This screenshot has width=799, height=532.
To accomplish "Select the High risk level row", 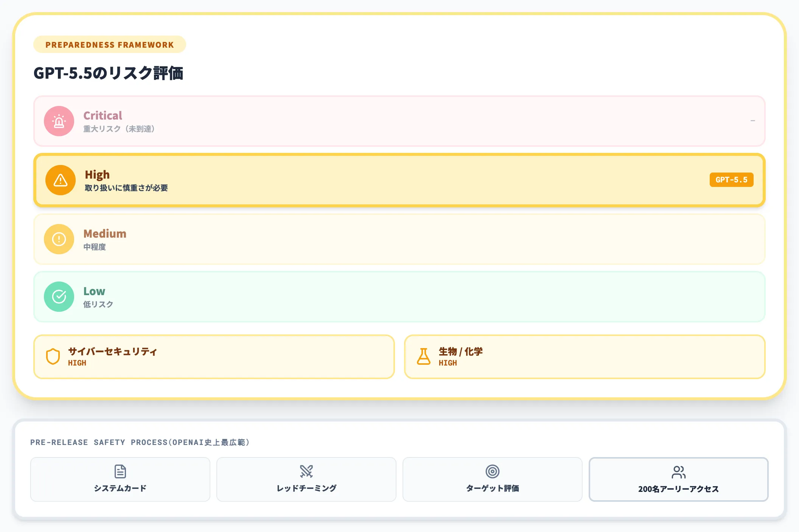I will [x=399, y=180].
